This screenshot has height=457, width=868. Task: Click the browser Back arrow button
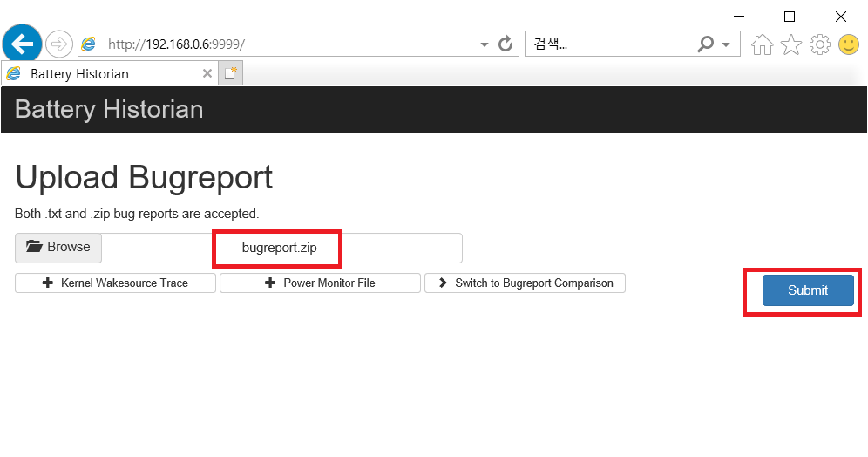(x=22, y=44)
